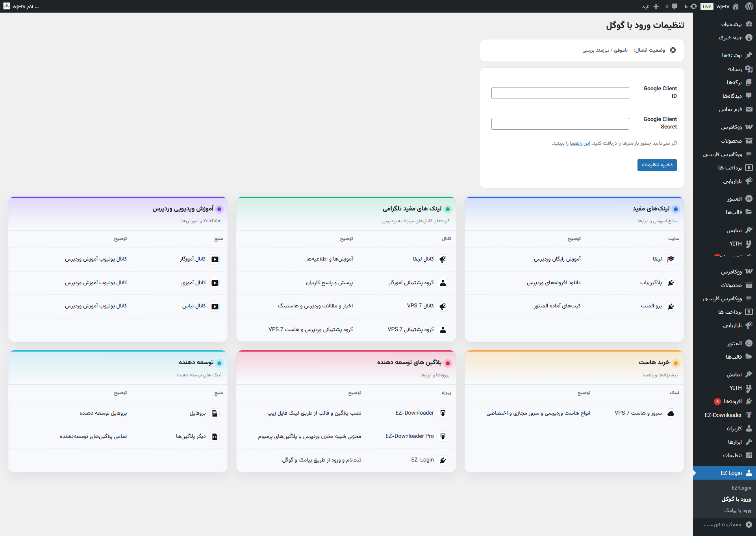Click the Live badge in the admin bar
Viewport: 756px width, 536px height.
(x=707, y=6)
